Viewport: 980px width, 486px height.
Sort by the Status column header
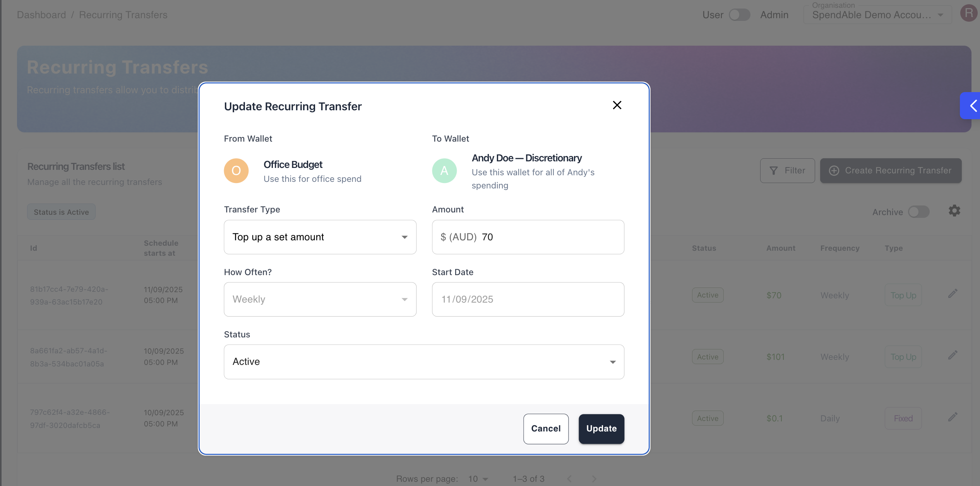pyautogui.click(x=704, y=248)
